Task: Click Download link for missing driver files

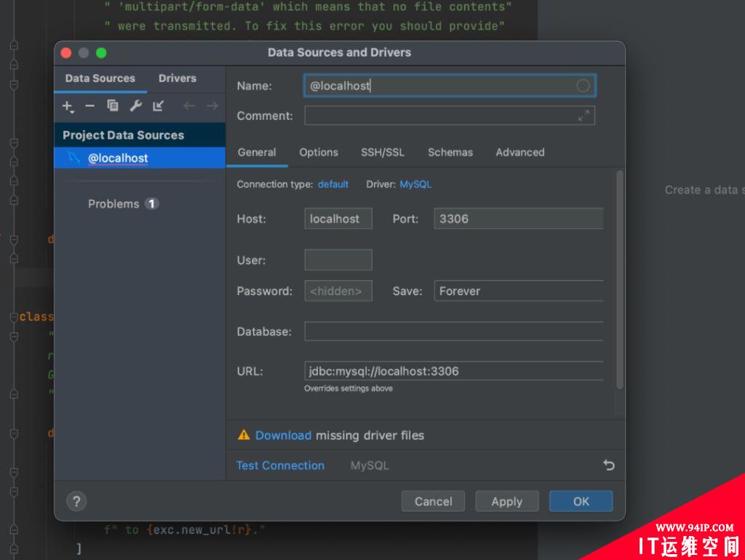Action: pos(283,435)
